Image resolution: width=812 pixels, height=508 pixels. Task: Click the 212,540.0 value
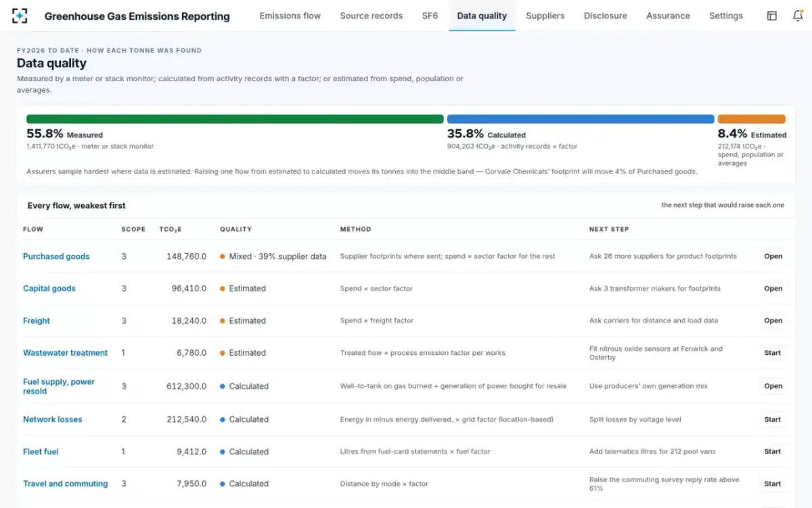tap(186, 419)
